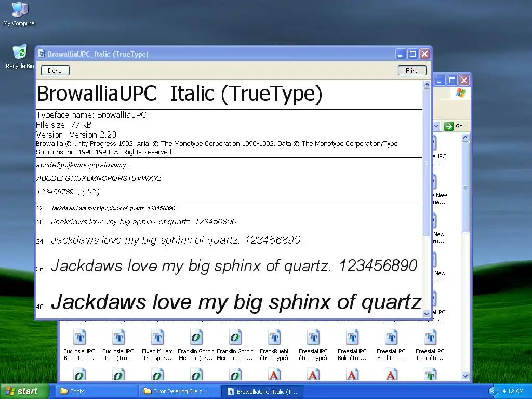The height and width of the screenshot is (399, 532).
Task: Click Fonts window scrollbar down arrow
Action: pyautogui.click(x=465, y=376)
